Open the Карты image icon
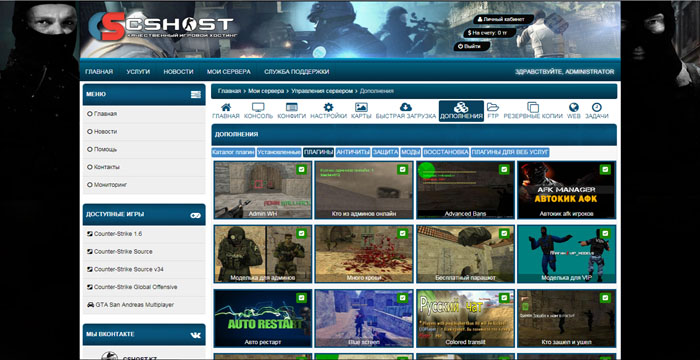This screenshot has height=360, width=700. [x=361, y=107]
